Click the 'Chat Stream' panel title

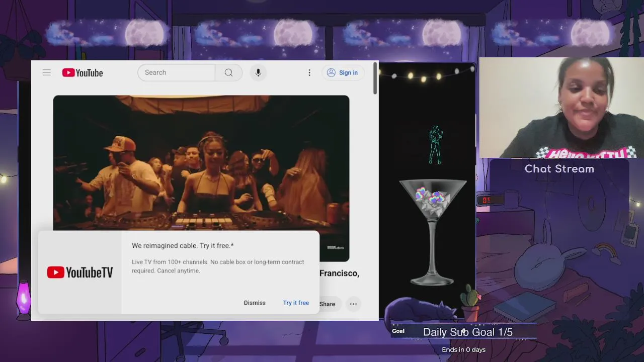coord(559,169)
